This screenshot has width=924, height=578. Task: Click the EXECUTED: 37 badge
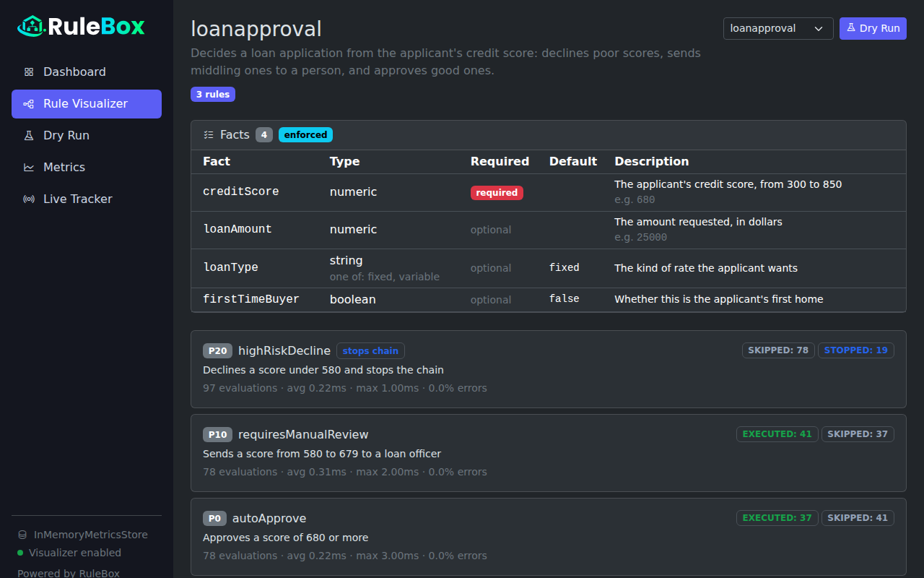(x=777, y=518)
